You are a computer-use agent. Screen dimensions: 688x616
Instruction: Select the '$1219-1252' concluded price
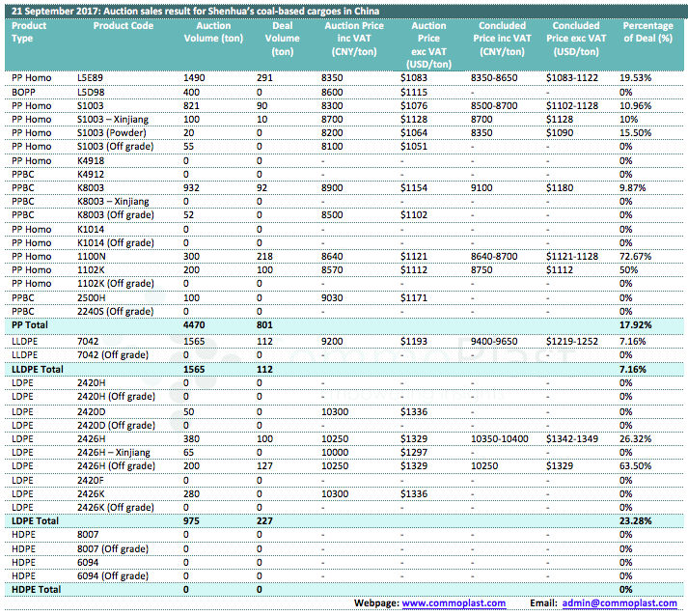pyautogui.click(x=571, y=341)
